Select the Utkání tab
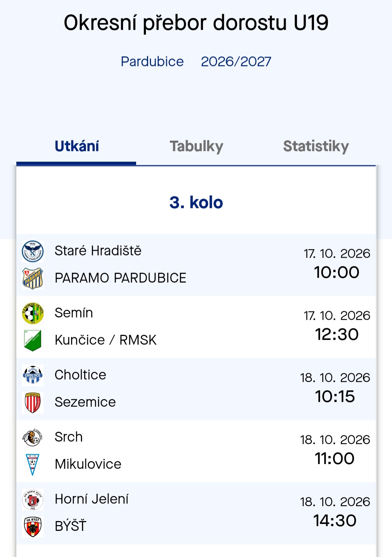The image size is (392, 557). (77, 146)
